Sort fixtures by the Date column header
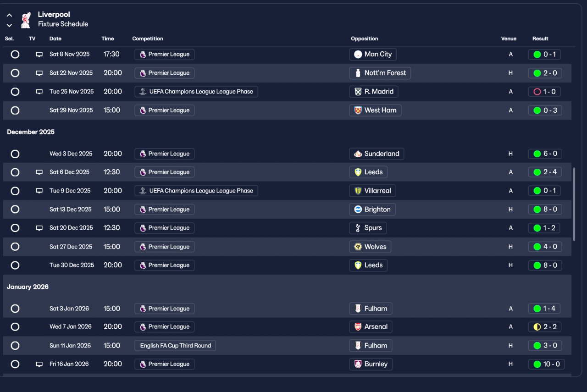The image size is (587, 392). (x=55, y=39)
